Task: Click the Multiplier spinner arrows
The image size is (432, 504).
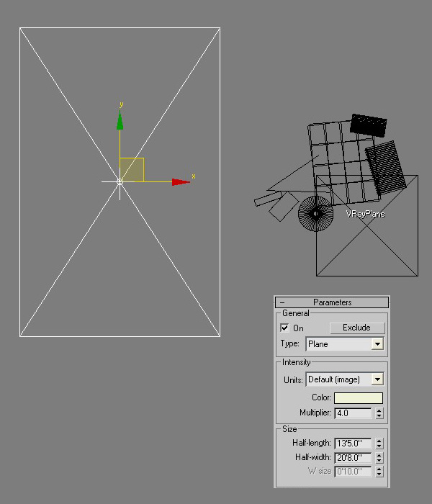Action: coord(379,413)
